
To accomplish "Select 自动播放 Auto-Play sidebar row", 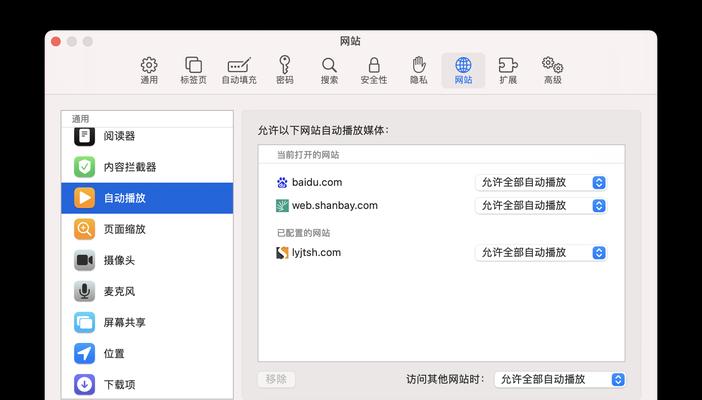I will click(x=147, y=198).
